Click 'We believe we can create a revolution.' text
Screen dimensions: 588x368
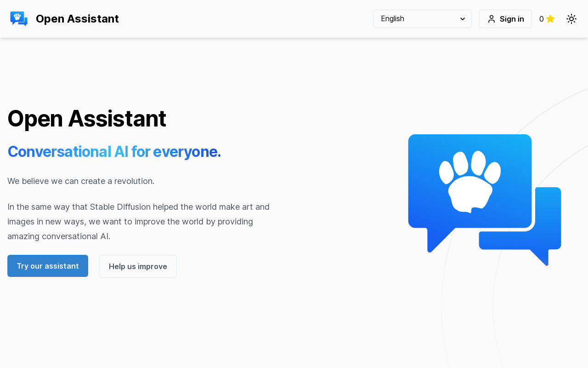(x=81, y=181)
